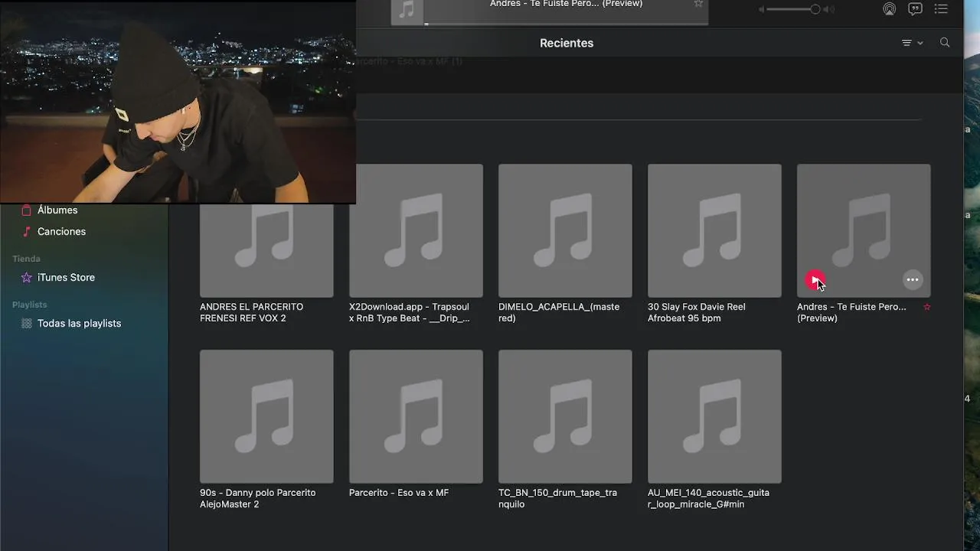The image size is (980, 551).
Task: Open Álbumes in the sidebar
Action: pos(57,210)
